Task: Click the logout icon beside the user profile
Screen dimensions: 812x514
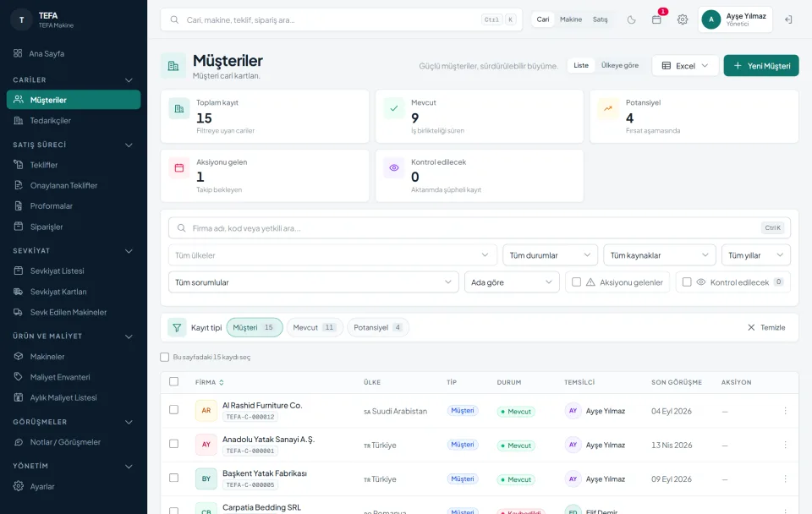Action: [x=788, y=19]
